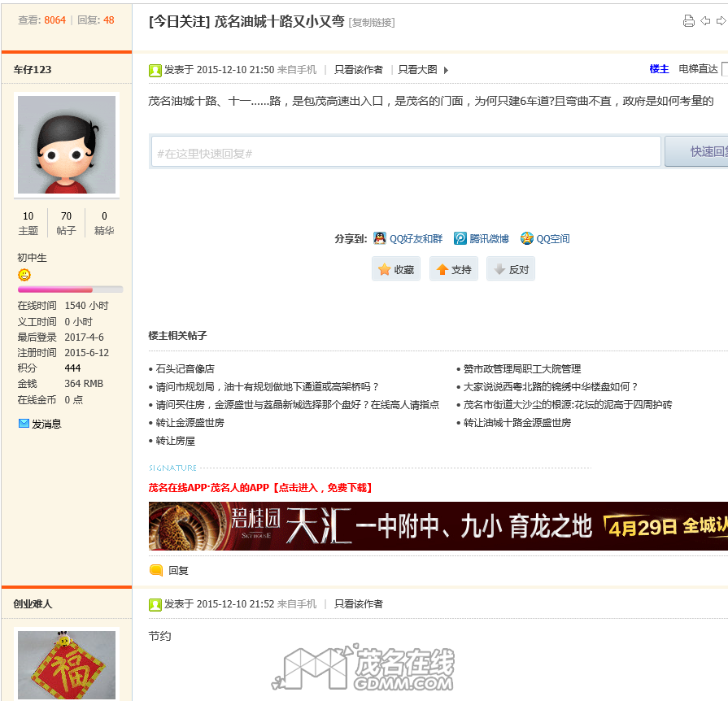Click the 快速回复 submit button

696,151
